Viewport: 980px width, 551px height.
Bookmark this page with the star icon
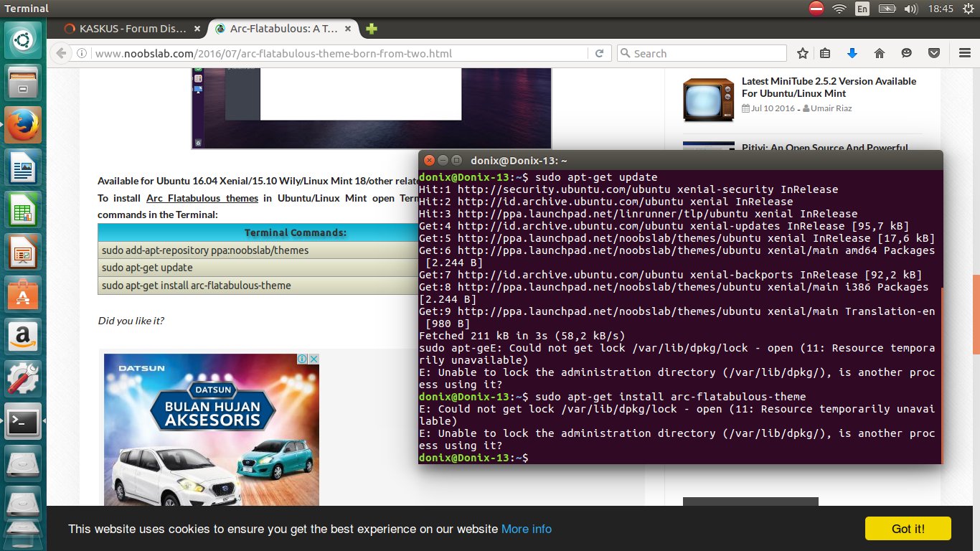[803, 53]
